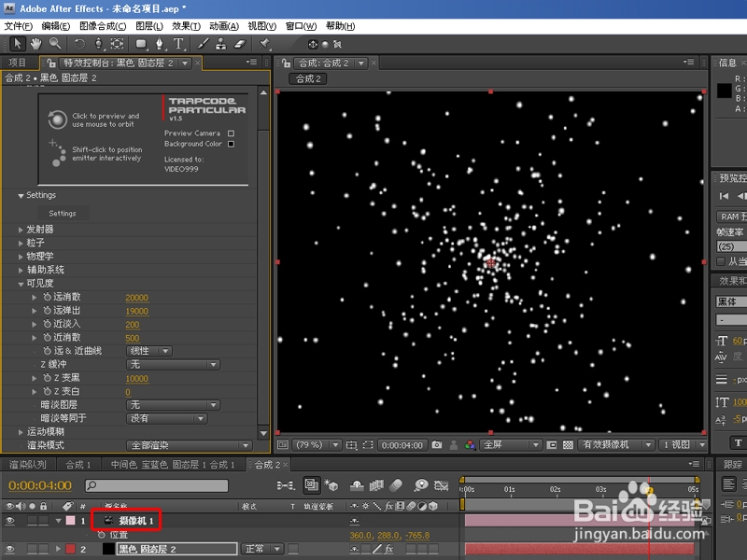Select the Text tool
Viewport: 747px width, 560px height.
coord(178,44)
